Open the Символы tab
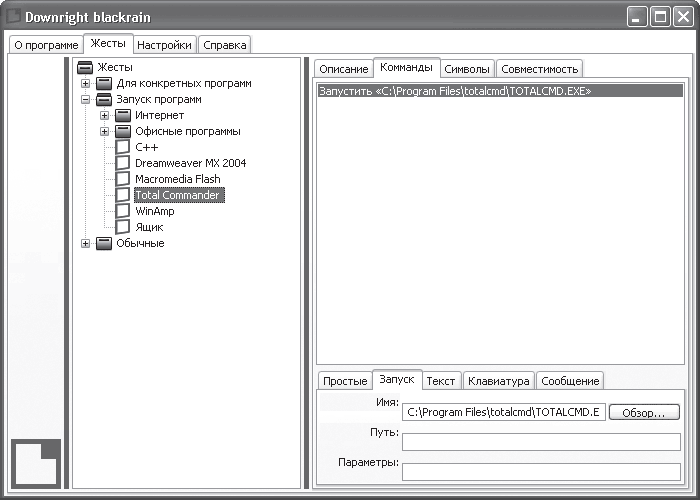Image resolution: width=700 pixels, height=500 pixels. (x=467, y=69)
